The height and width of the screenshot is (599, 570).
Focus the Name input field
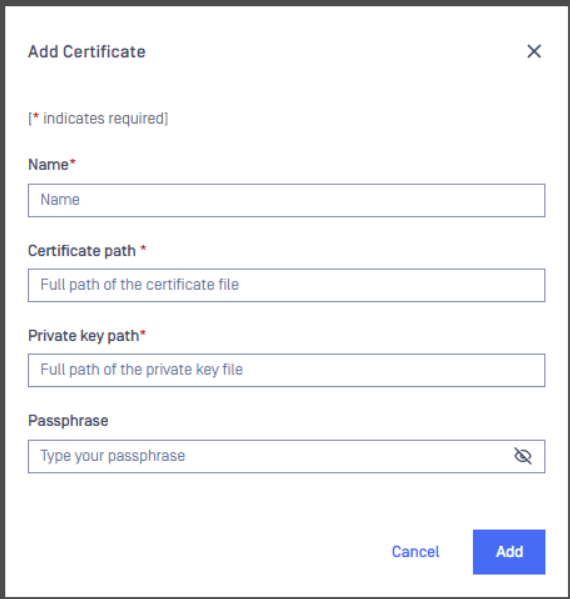[287, 201]
